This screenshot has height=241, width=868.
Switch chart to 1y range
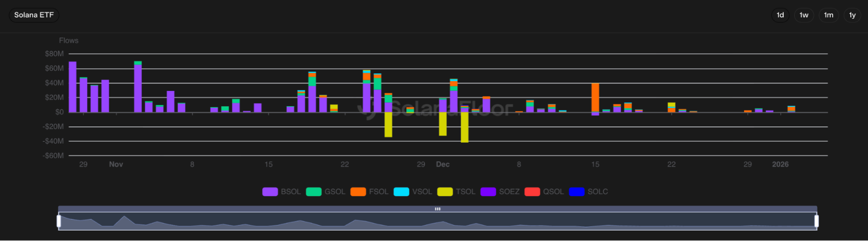[x=852, y=15]
